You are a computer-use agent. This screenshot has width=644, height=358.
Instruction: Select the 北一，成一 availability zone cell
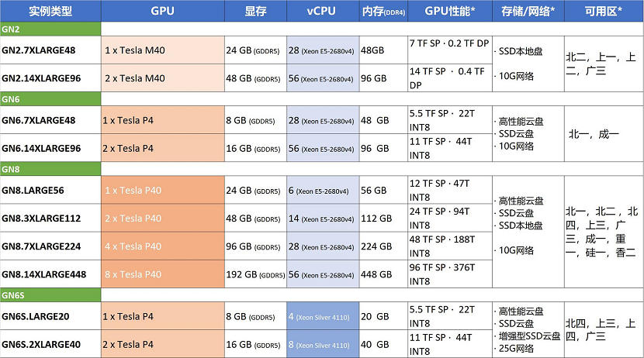594,134
